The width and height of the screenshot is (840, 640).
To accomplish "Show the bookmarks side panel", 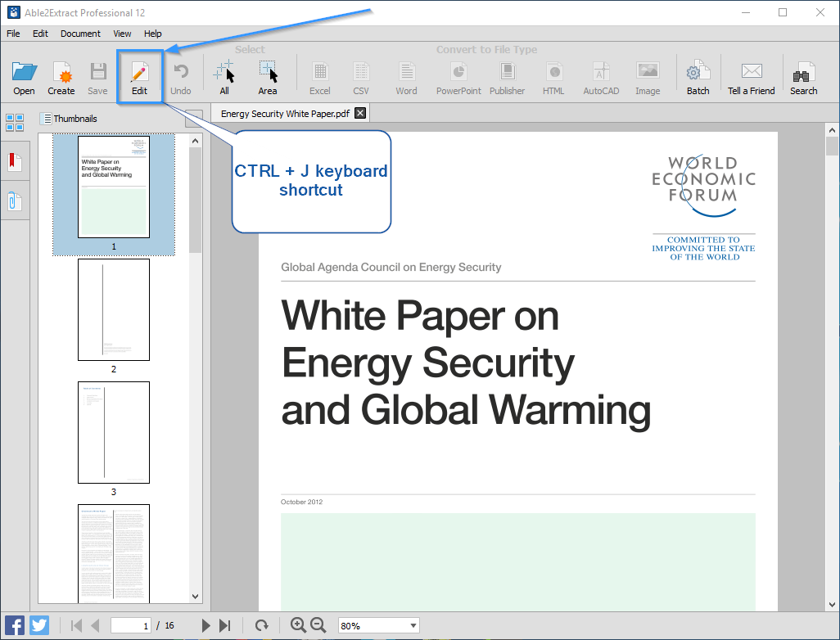I will [x=15, y=161].
